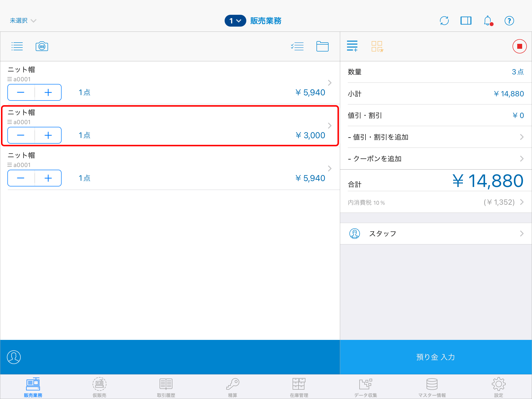Image resolution: width=532 pixels, height=399 pixels.
Task: Switch to grid category view icon
Action: (377, 46)
